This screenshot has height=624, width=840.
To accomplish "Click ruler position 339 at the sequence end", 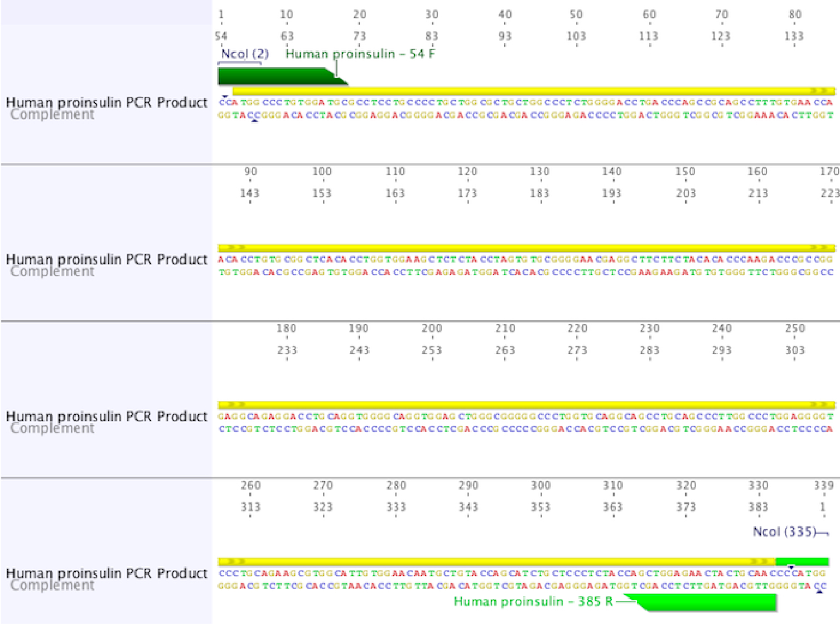I will 824,486.
